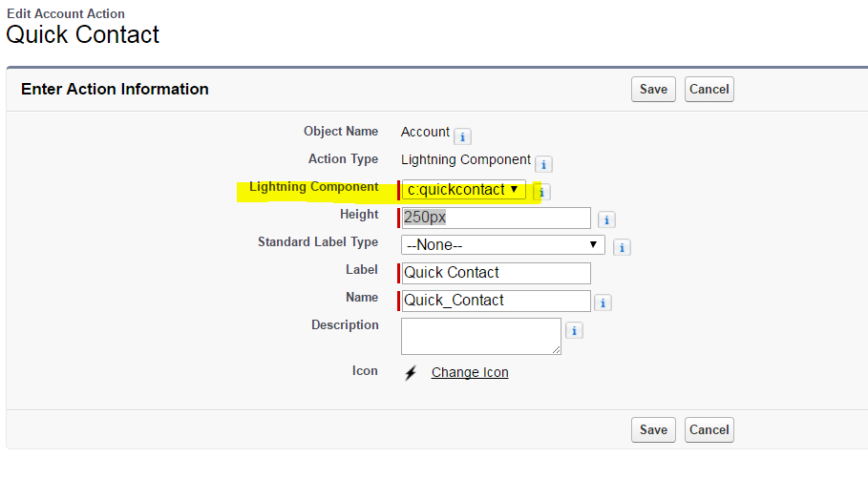Click the Description box resize handle

click(557, 350)
